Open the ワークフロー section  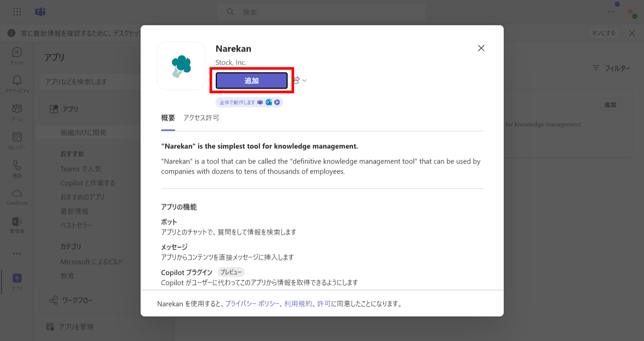coord(91,300)
